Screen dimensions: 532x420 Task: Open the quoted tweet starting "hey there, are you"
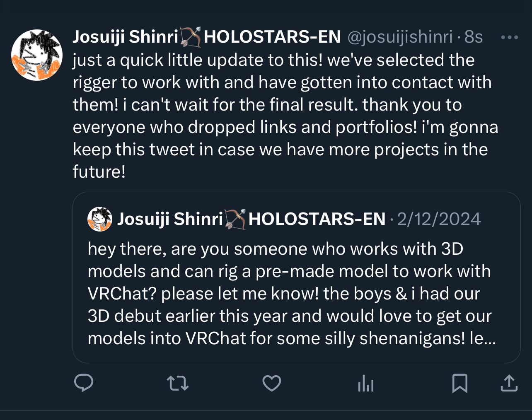click(x=289, y=293)
